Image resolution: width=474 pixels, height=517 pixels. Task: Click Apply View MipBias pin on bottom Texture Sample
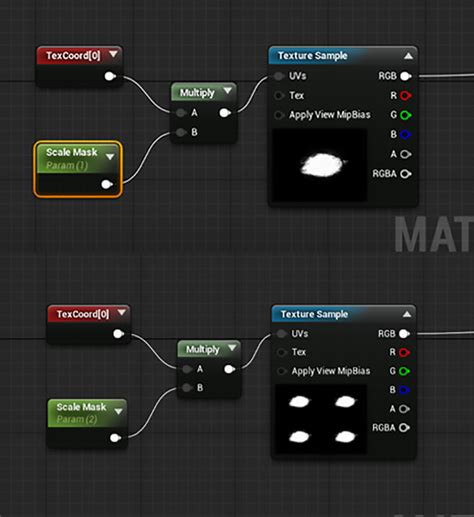(x=282, y=371)
